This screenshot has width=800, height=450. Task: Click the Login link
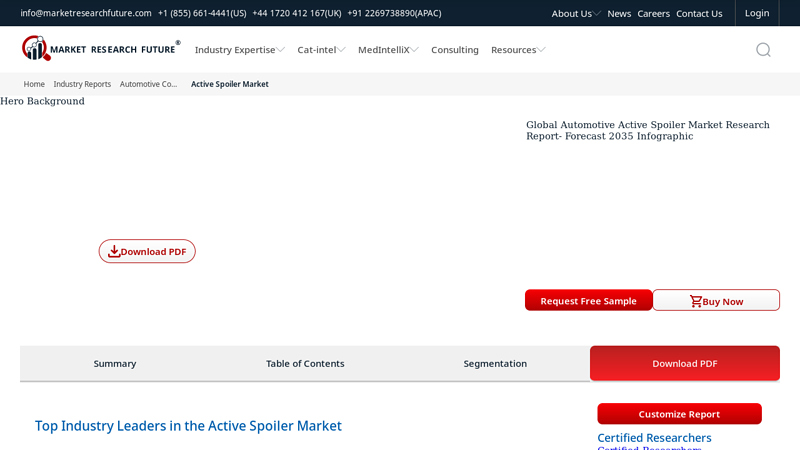pos(757,13)
